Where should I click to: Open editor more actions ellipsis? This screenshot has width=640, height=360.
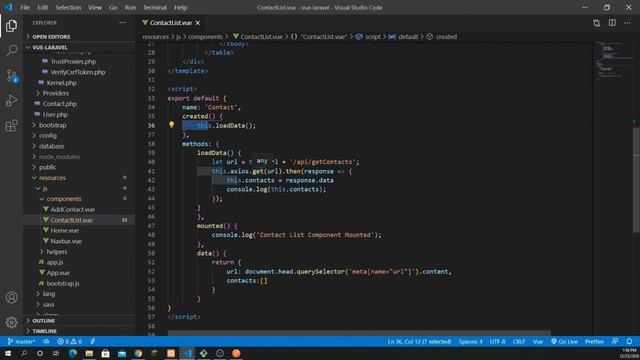coord(627,23)
